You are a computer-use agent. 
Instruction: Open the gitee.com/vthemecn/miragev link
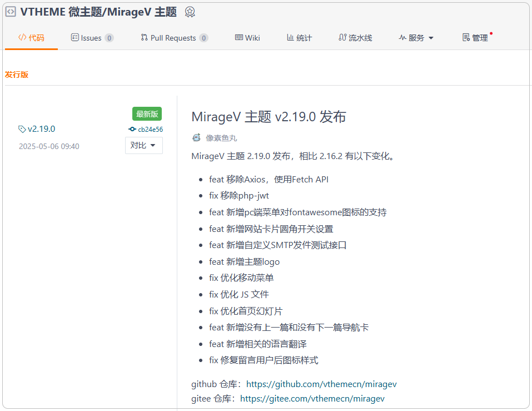point(312,398)
